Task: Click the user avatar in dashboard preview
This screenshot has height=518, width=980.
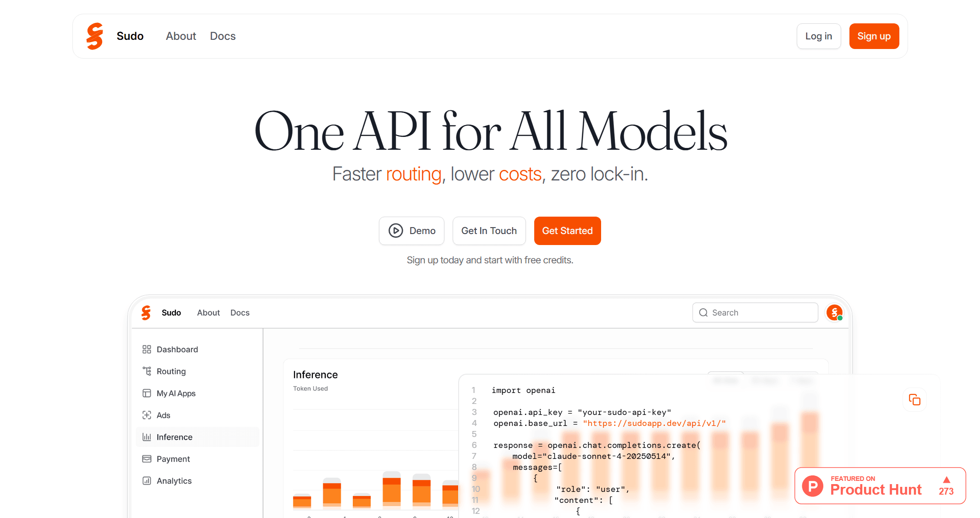Action: coord(834,313)
